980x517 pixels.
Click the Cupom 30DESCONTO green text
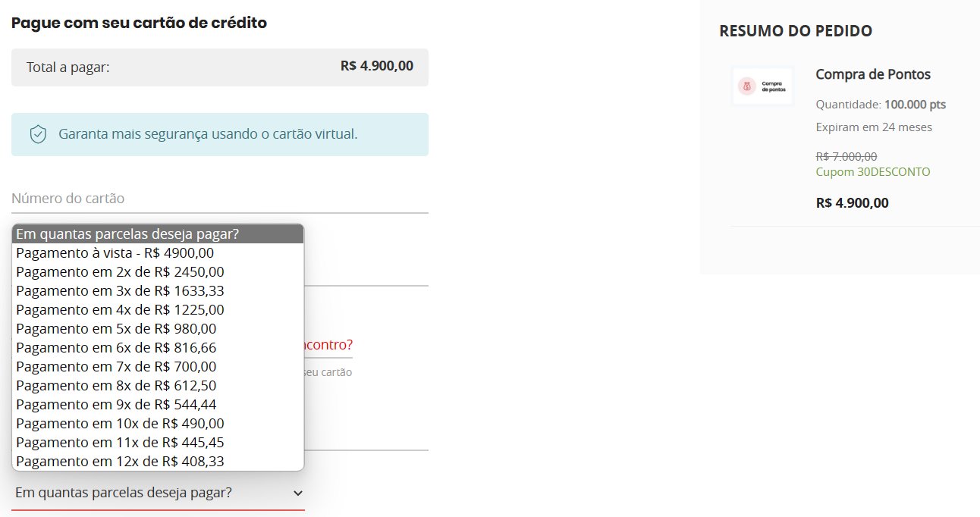873,172
